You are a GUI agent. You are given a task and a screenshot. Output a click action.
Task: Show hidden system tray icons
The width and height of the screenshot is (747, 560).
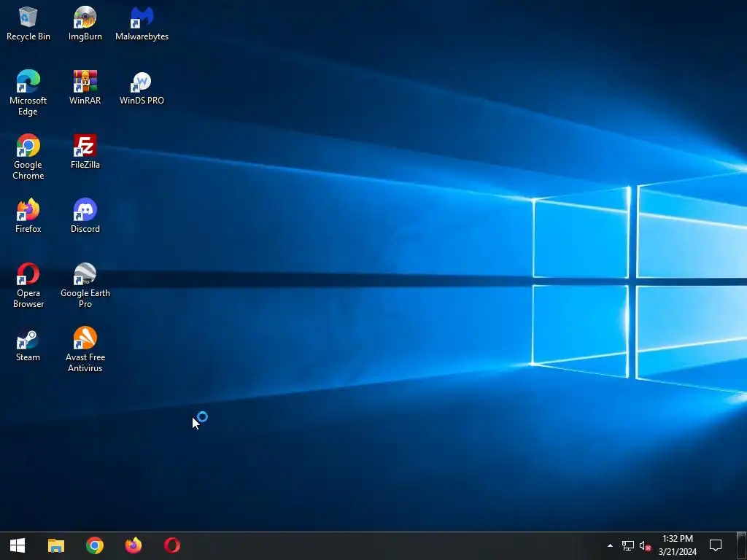[x=610, y=545]
